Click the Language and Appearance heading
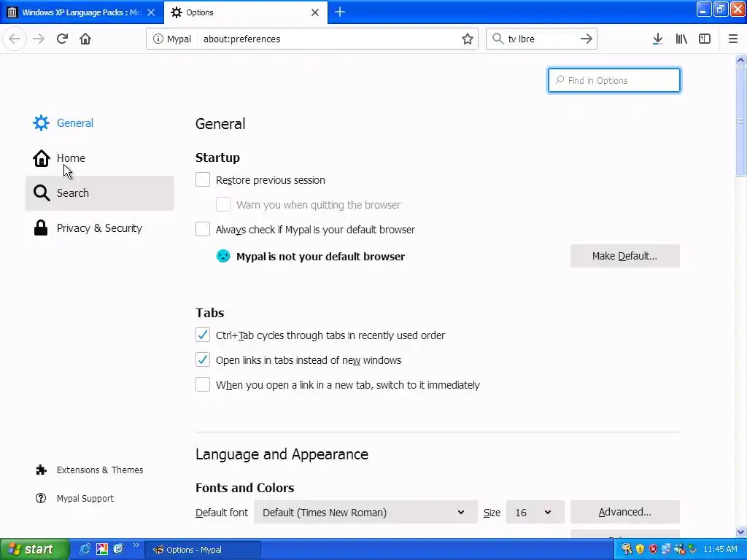The image size is (747, 560). click(282, 454)
